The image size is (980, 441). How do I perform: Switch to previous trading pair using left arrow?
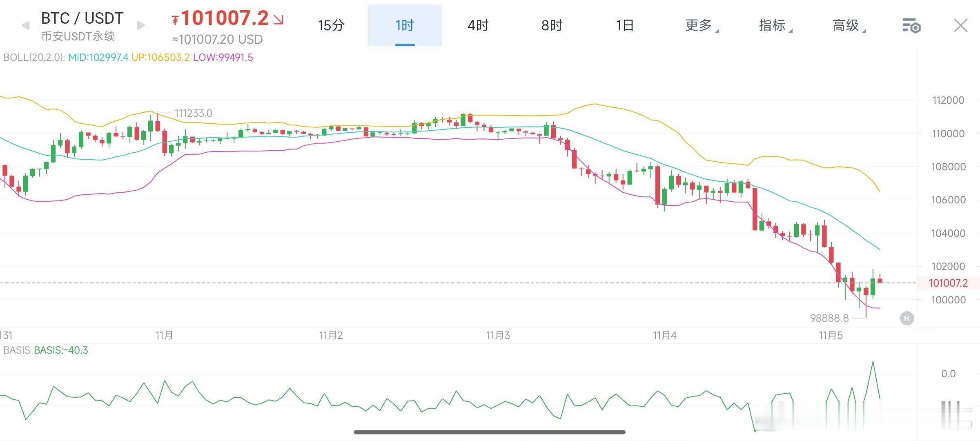tap(25, 25)
